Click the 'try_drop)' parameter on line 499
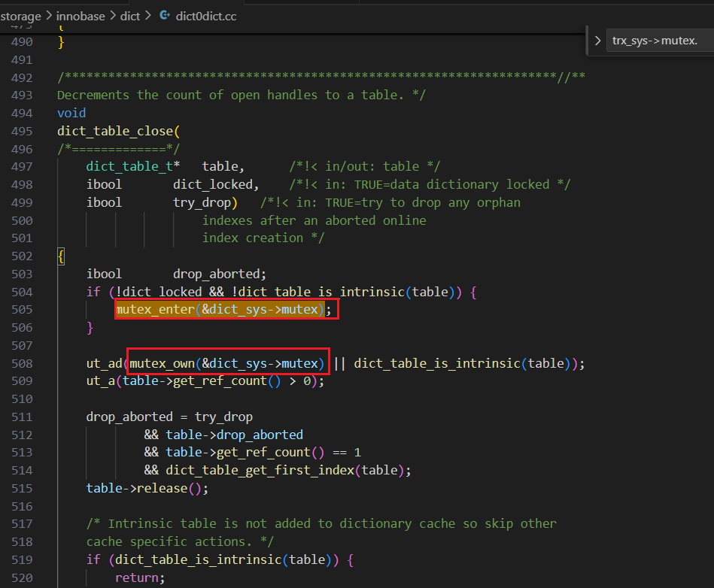Viewport: 714px width, 588px height. click(205, 202)
